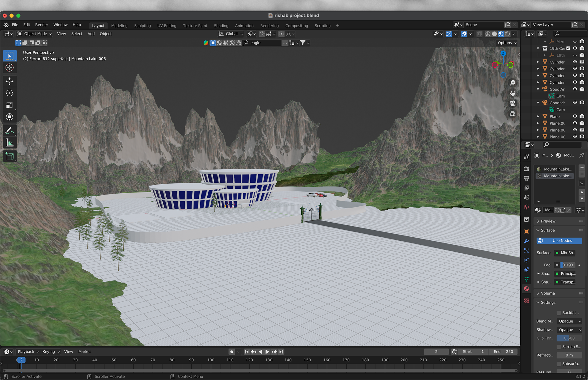588x380 pixels.
Task: Switch to Solid viewport shading
Action: [x=494, y=34]
